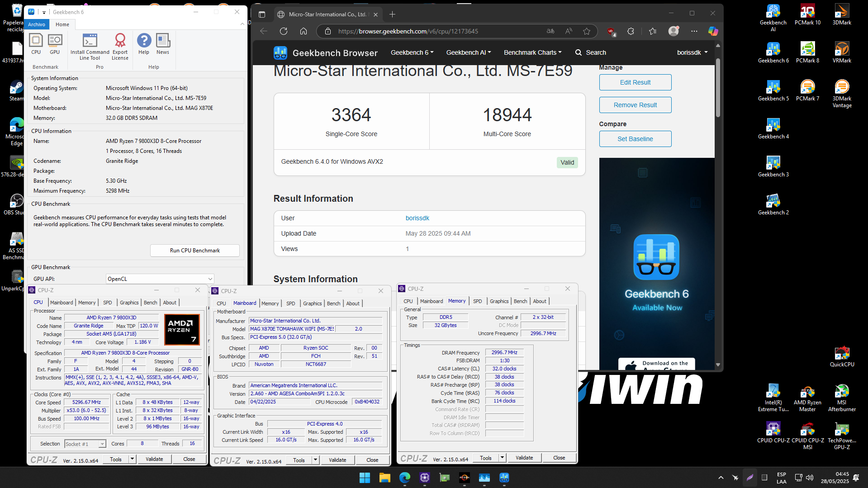Switch to Memory tab in middle CPU-Z window
This screenshot has width=868, height=488.
tap(270, 303)
